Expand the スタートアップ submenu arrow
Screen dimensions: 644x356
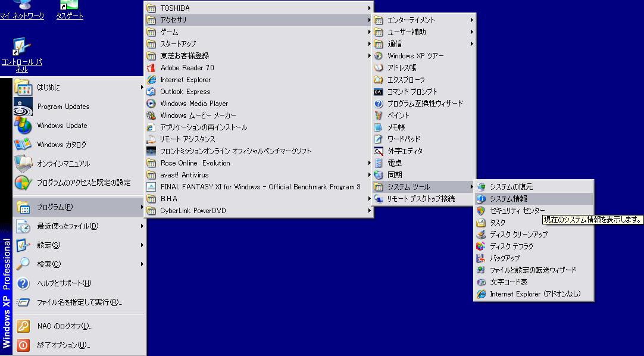pyautogui.click(x=369, y=43)
